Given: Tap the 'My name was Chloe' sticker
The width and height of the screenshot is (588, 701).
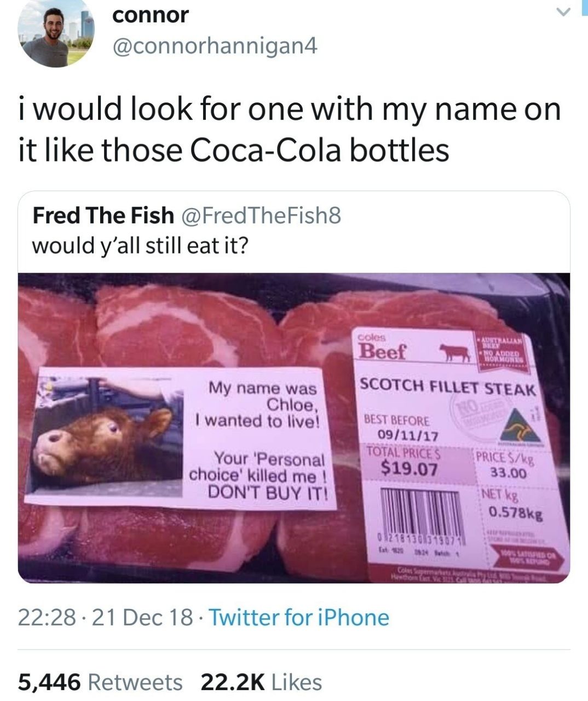Looking at the screenshot, I should coord(181,437).
